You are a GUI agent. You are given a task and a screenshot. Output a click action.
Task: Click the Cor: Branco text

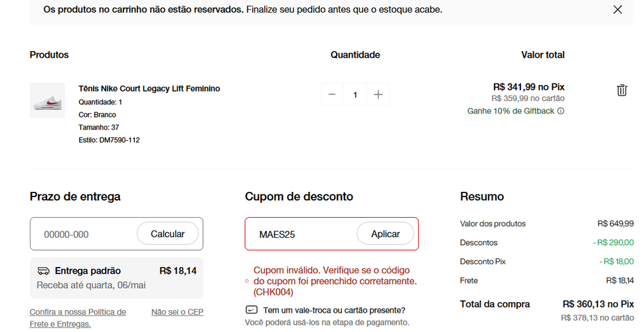[98, 115]
